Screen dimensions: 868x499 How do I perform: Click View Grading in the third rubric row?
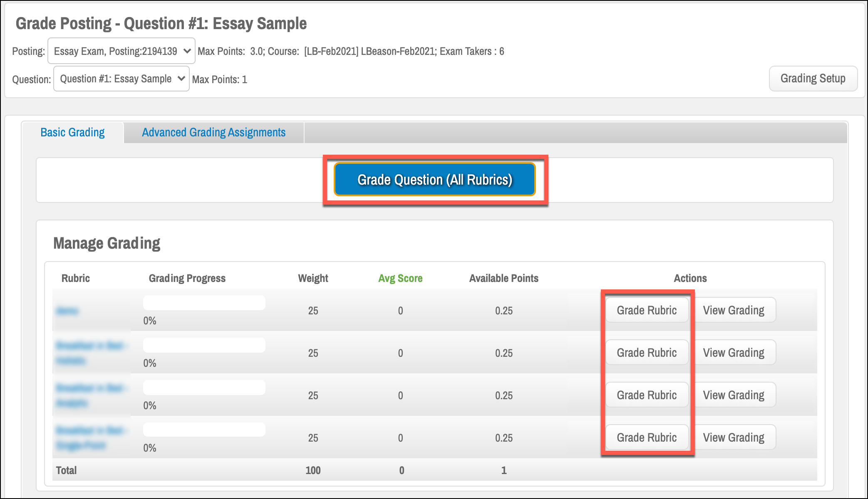[734, 395]
